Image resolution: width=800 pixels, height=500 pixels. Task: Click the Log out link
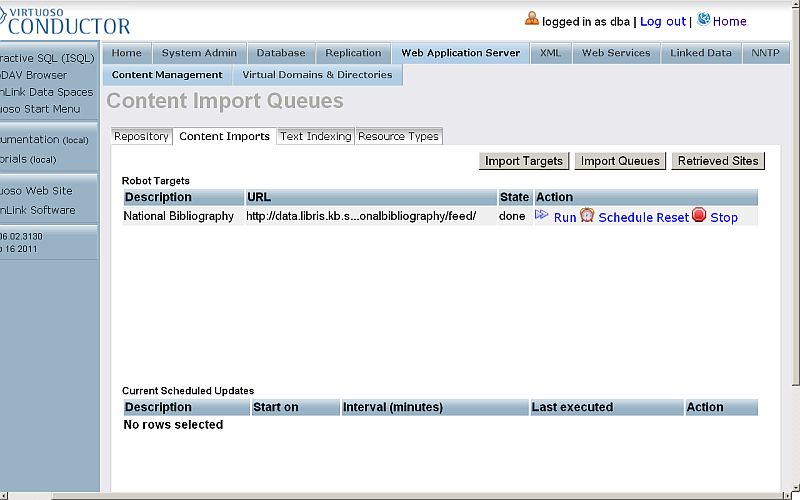tap(663, 21)
